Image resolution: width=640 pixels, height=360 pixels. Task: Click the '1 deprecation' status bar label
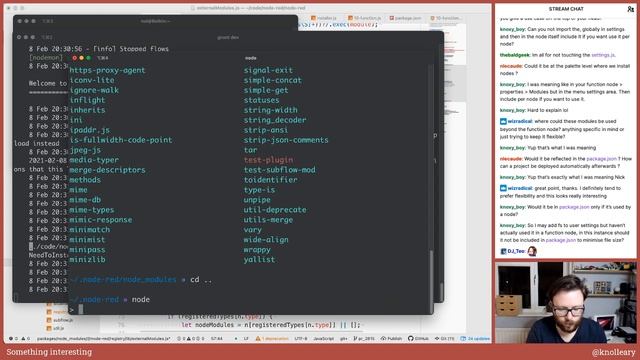pos(275,338)
